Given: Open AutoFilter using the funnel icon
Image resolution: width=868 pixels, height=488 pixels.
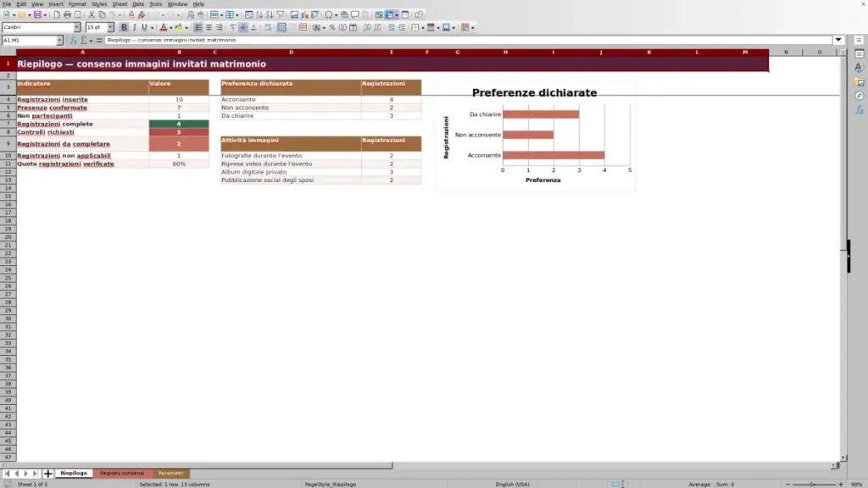Looking at the screenshot, I should click(281, 15).
